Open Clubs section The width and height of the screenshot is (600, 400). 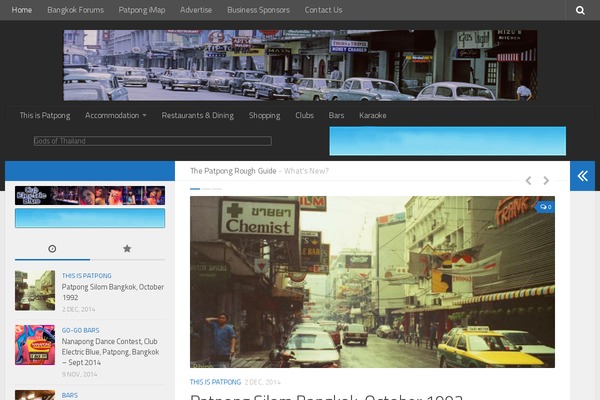pyautogui.click(x=304, y=115)
